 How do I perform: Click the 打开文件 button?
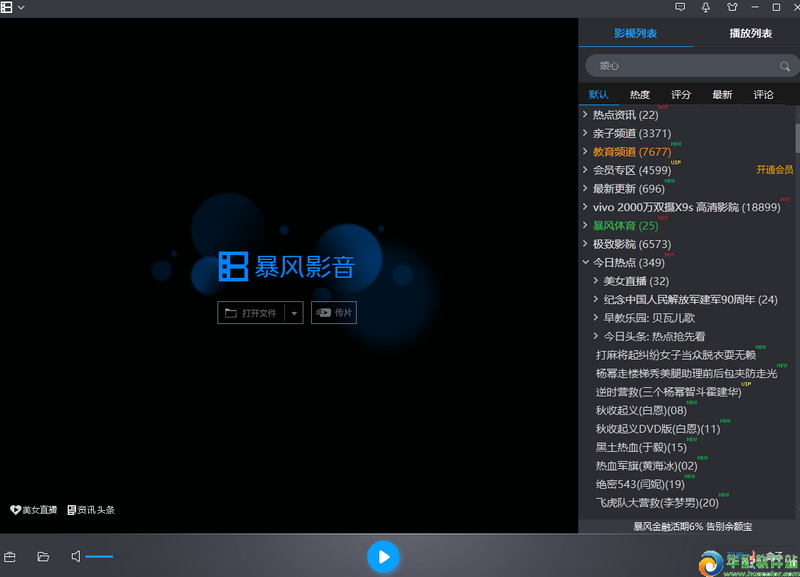click(x=251, y=313)
